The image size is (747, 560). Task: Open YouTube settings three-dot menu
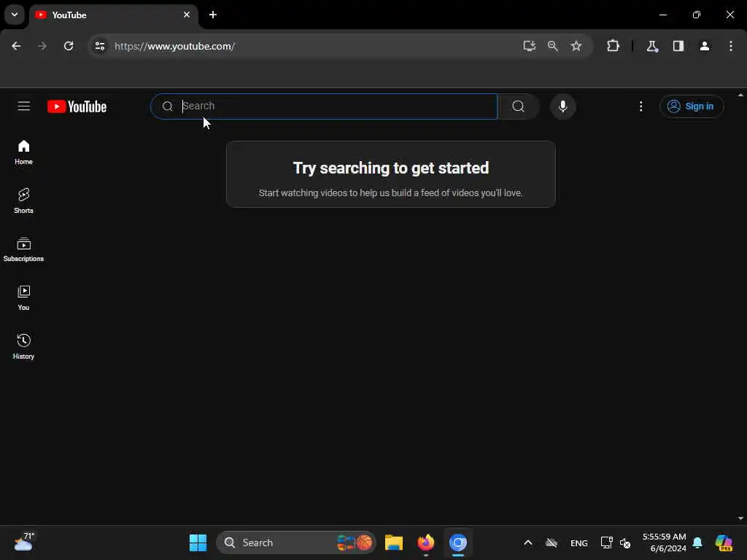click(640, 106)
